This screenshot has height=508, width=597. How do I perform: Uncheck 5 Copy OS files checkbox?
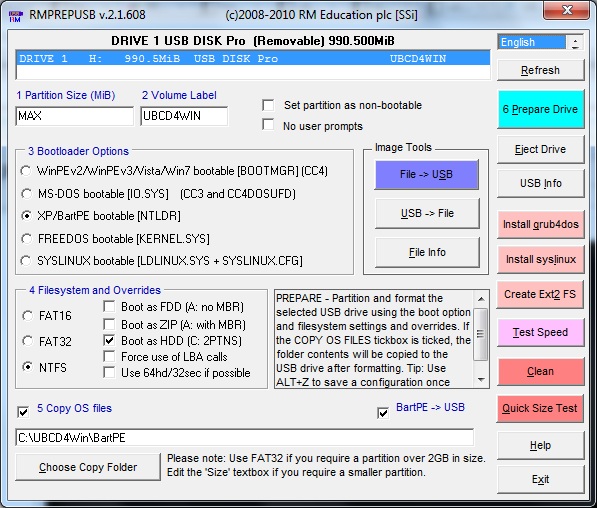(x=23, y=412)
